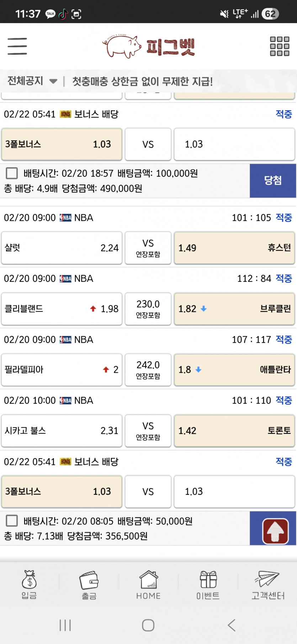Tap the red scroll-to-top arrow button
Viewport: 297px width, 644px height.
[x=275, y=531]
